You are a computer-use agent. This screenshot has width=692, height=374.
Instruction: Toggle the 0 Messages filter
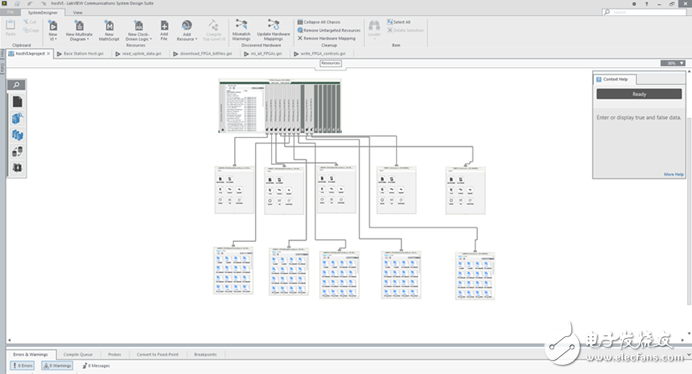(x=96, y=366)
